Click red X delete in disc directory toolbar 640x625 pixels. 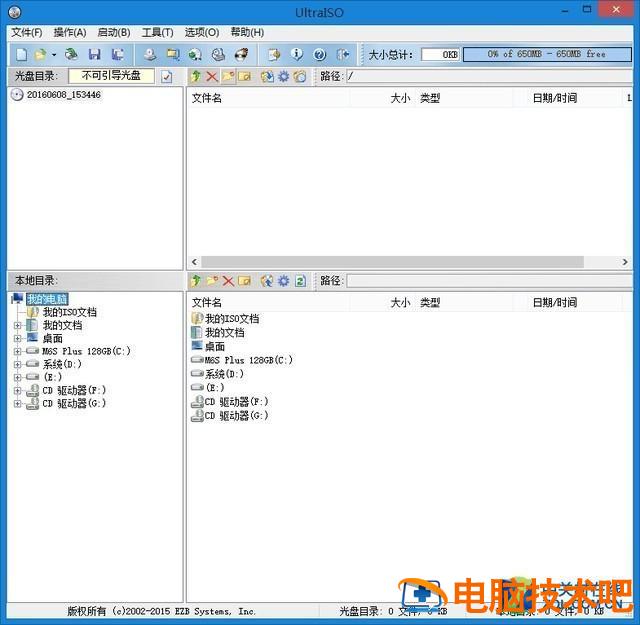point(212,76)
